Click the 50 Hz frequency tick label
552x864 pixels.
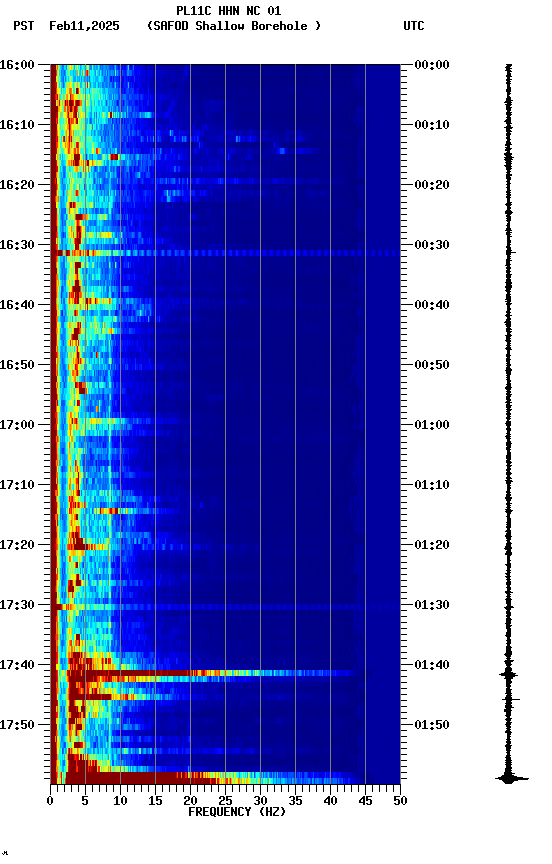tap(401, 801)
